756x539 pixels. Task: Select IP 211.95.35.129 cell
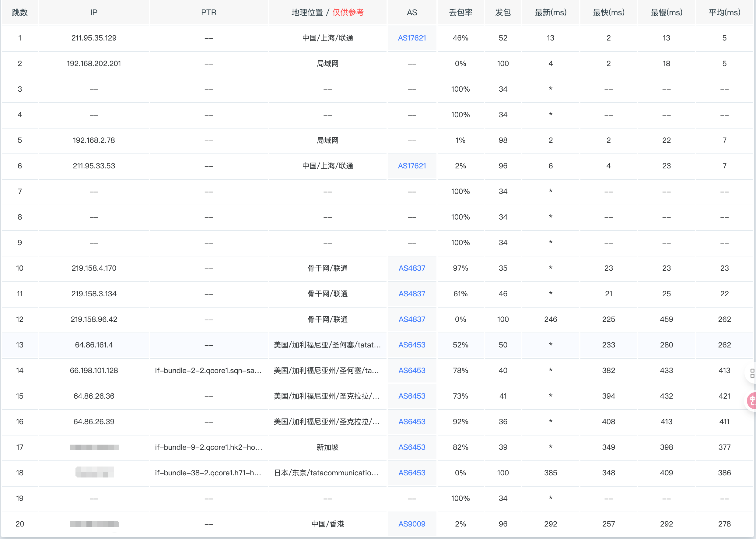(x=94, y=38)
